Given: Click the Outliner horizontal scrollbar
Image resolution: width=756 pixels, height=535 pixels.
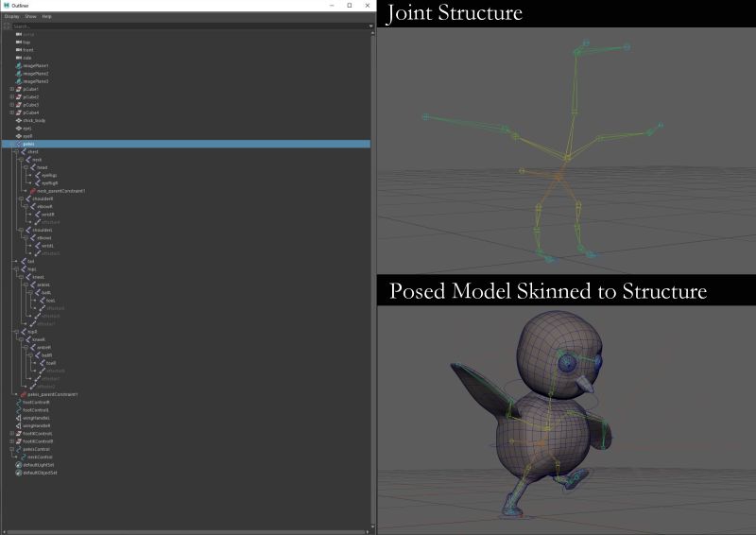Looking at the screenshot, I should (184, 531).
